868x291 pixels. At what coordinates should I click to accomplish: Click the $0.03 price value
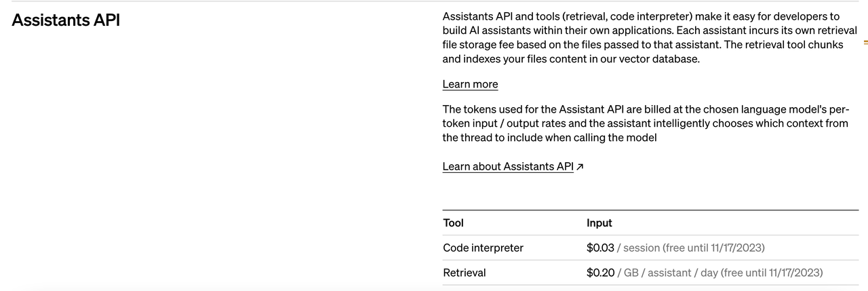600,248
